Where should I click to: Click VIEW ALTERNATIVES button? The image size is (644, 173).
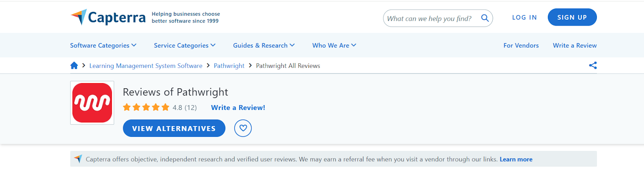pos(174,128)
